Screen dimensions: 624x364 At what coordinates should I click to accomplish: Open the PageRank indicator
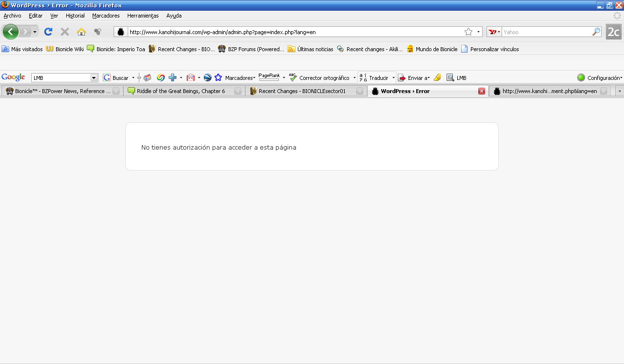coord(269,77)
